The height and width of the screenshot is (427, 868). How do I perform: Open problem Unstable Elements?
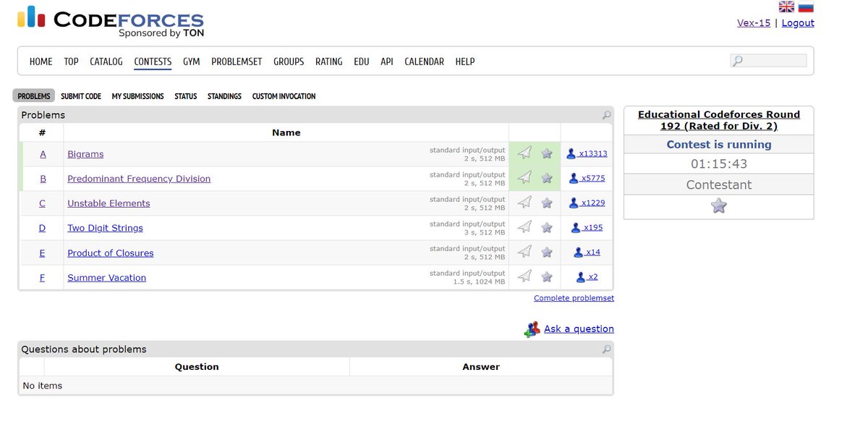(x=109, y=203)
